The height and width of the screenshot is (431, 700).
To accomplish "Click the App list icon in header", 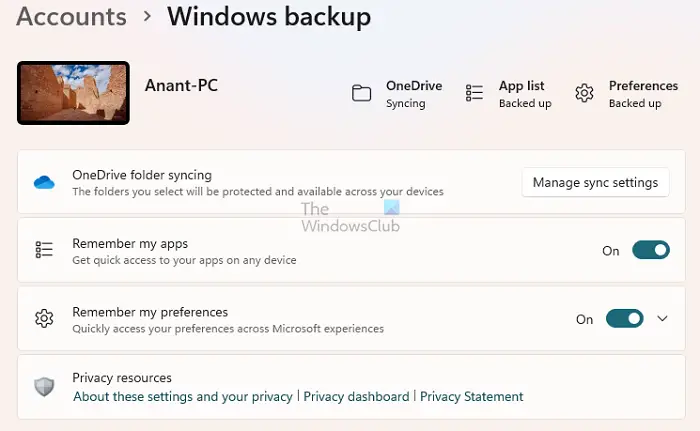I will point(475,94).
